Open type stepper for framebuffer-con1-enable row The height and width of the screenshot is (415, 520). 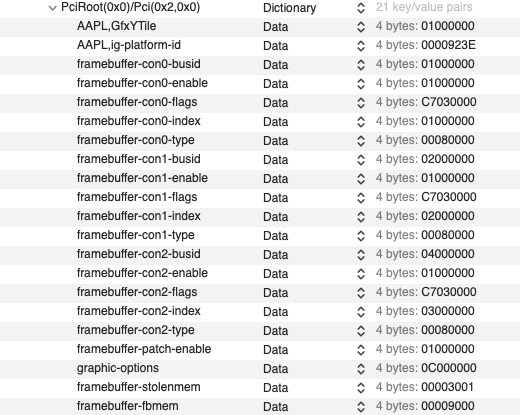pyautogui.click(x=361, y=179)
